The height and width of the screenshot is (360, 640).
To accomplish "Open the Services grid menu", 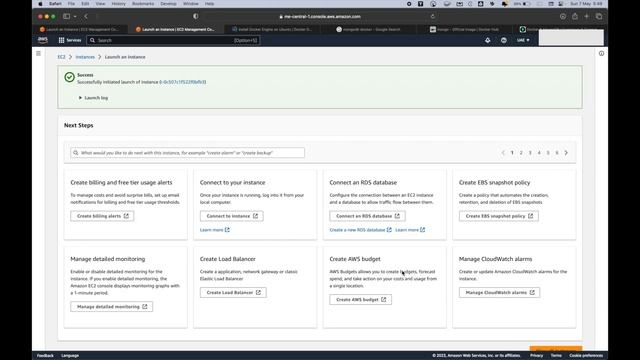I will click(x=70, y=40).
